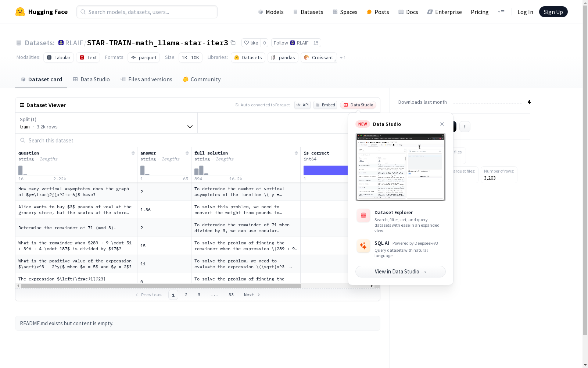Focus the site search input field
This screenshot has height=368, width=588.
(x=147, y=12)
